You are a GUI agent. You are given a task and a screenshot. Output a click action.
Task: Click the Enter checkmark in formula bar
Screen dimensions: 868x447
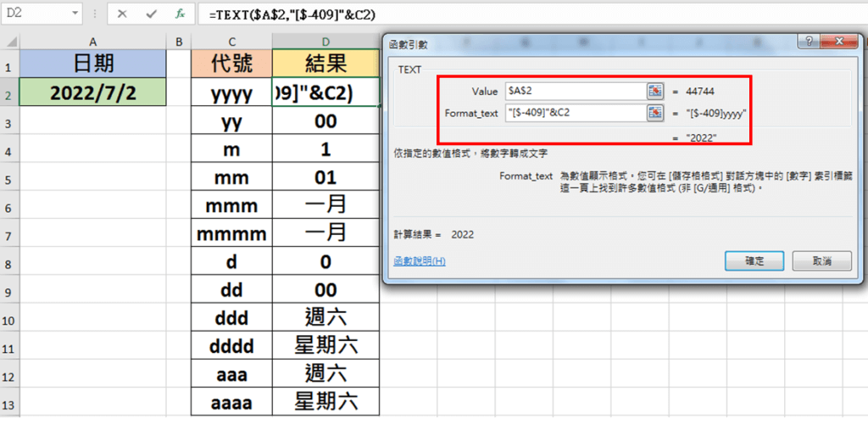pos(151,14)
